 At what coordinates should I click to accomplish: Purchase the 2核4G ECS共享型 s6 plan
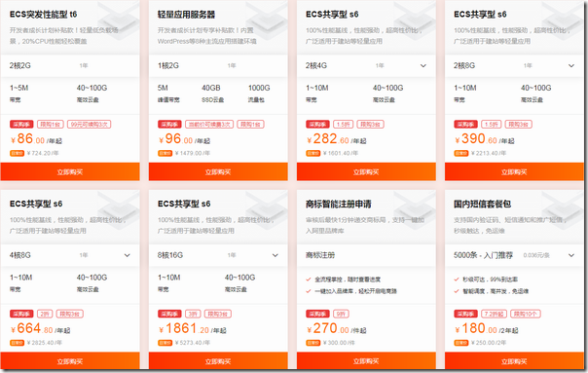(x=366, y=171)
